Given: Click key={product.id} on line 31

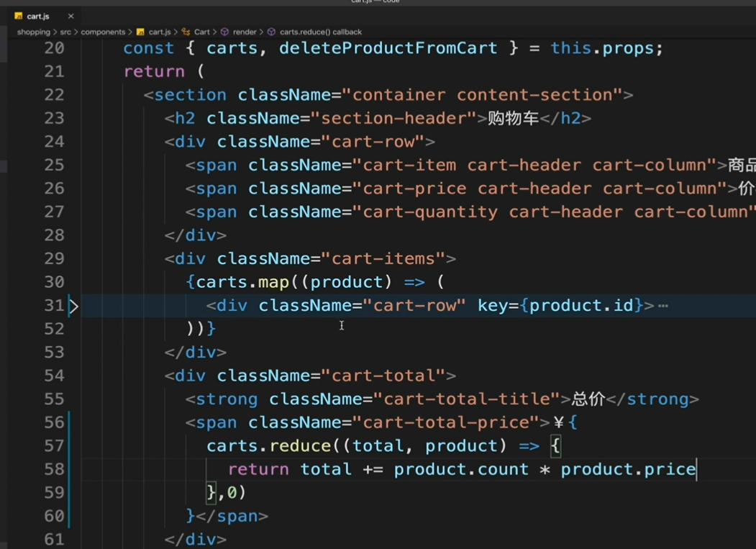Looking at the screenshot, I should point(560,306).
